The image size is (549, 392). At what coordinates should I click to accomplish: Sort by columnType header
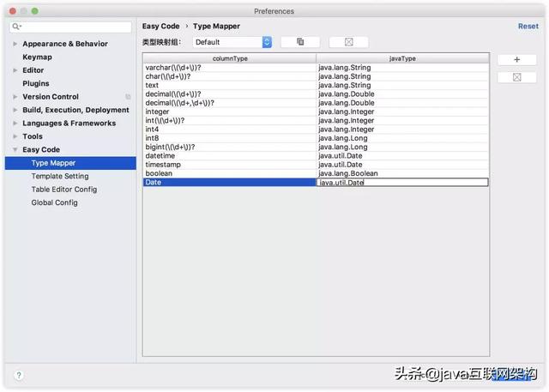tap(230, 58)
